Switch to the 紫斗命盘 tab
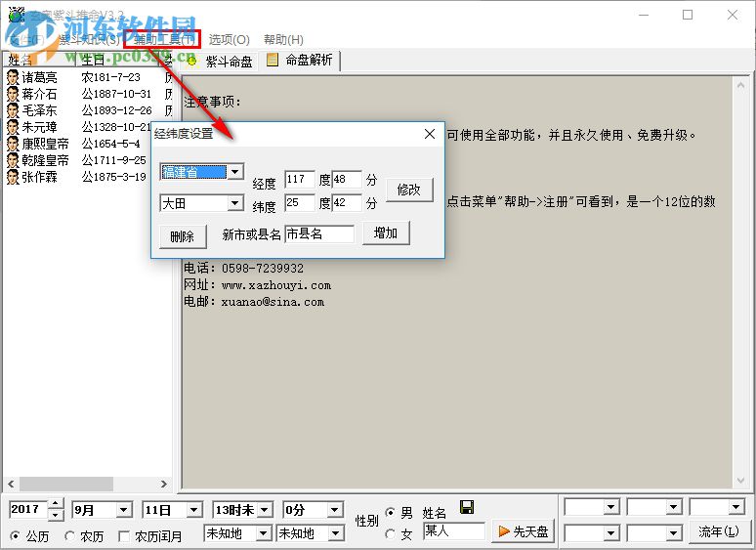This screenshot has width=756, height=550. (220, 62)
